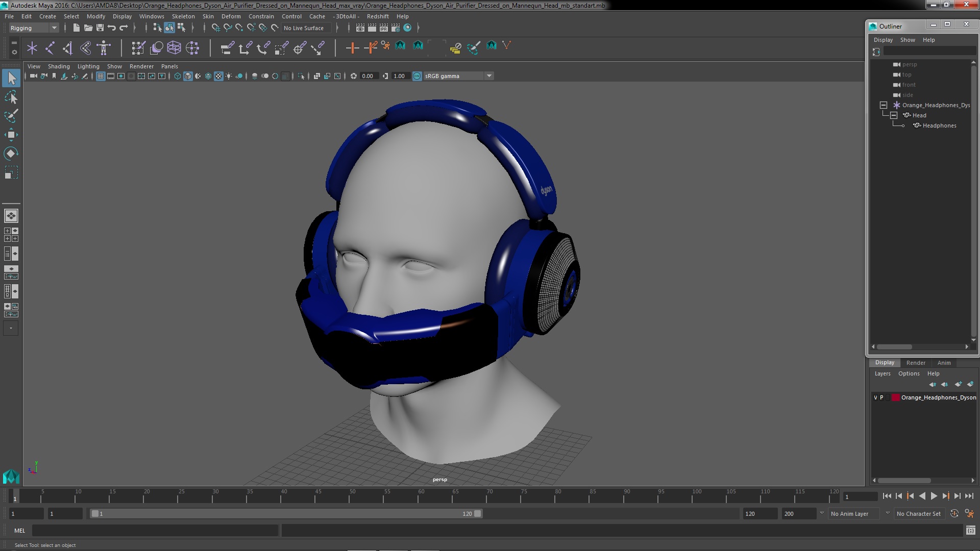980x551 pixels.
Task: Go to the end of playback range
Action: coord(969,496)
